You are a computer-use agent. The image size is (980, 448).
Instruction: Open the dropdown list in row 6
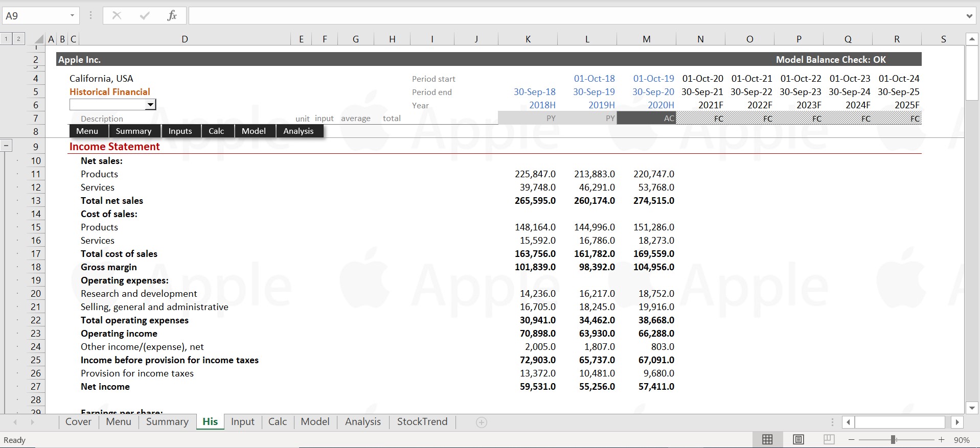pos(150,105)
